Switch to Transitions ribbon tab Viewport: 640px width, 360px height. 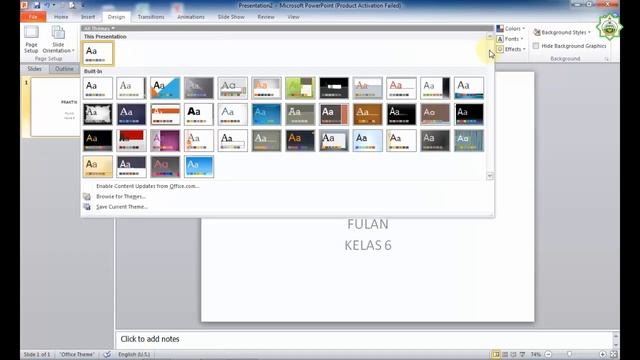coord(151,17)
